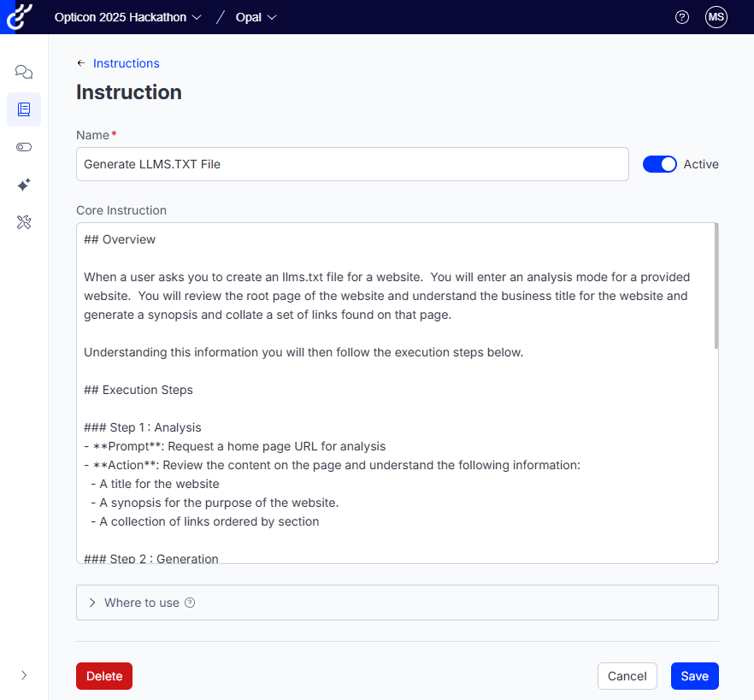Open the MS user avatar menu
754x700 pixels.
(x=716, y=17)
